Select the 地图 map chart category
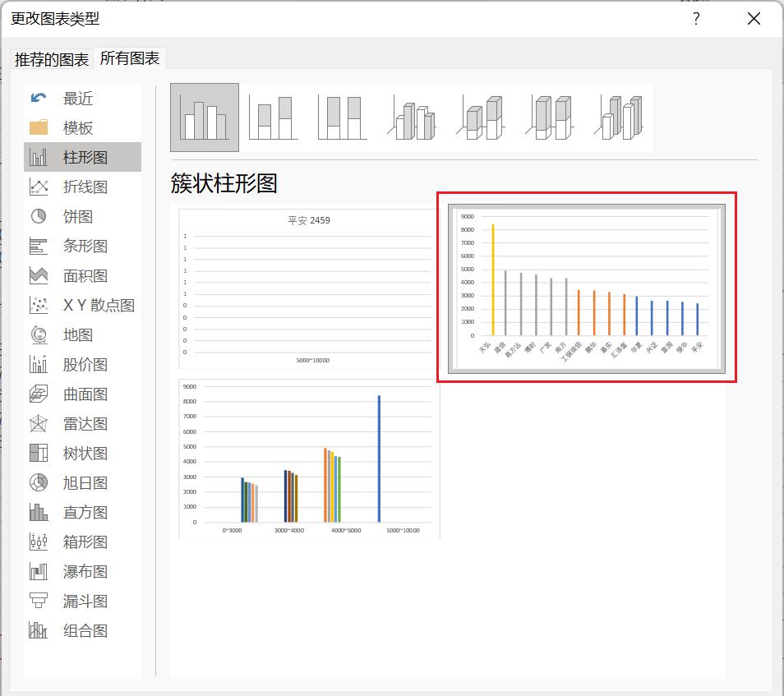This screenshot has width=784, height=696. pos(82,334)
